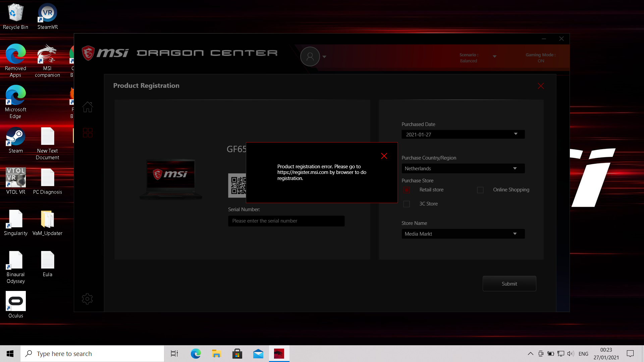Close the registration error popup
The width and height of the screenshot is (644, 362).
384,156
